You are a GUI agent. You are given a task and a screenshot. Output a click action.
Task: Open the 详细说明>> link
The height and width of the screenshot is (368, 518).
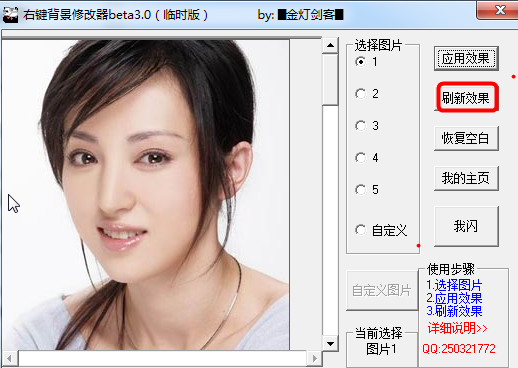(457, 328)
